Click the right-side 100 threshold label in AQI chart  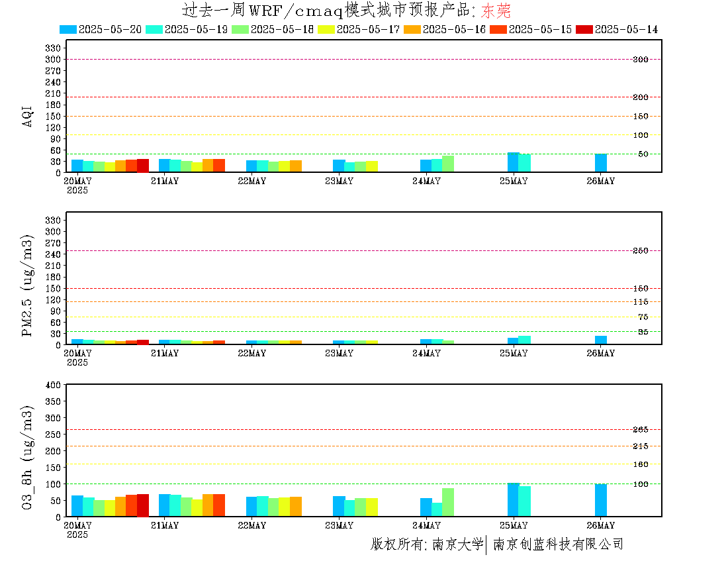641,135
